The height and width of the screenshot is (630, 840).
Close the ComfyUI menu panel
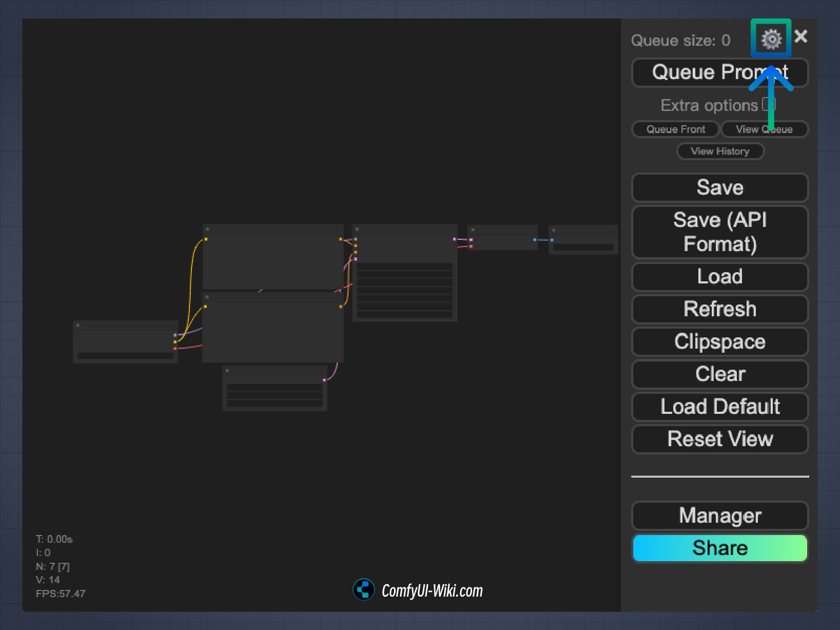(x=800, y=36)
